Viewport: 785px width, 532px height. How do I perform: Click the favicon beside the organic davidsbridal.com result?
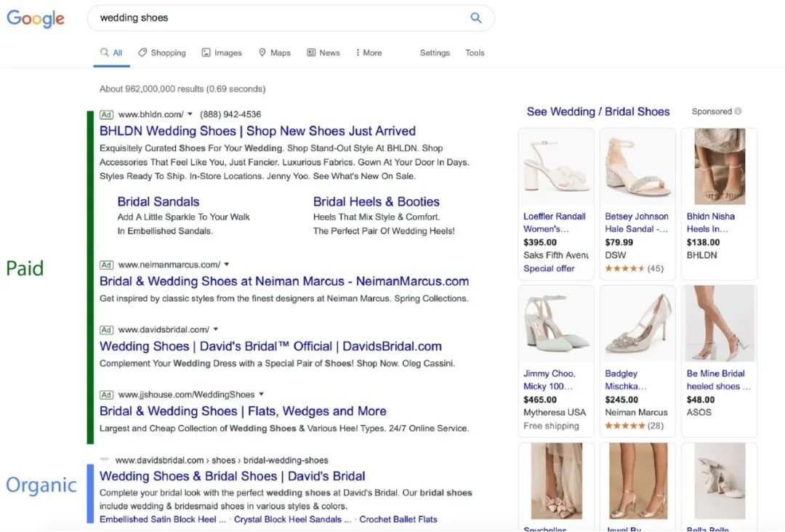(x=105, y=459)
